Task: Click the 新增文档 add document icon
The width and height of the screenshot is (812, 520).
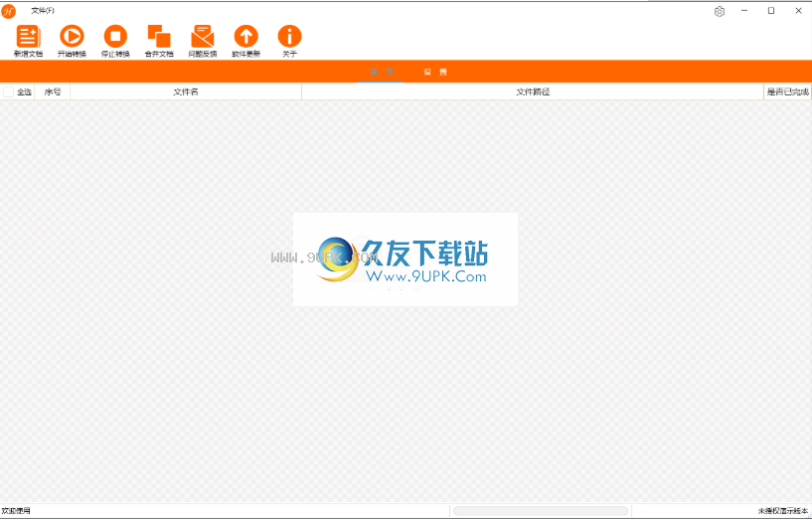Action: (x=28, y=37)
